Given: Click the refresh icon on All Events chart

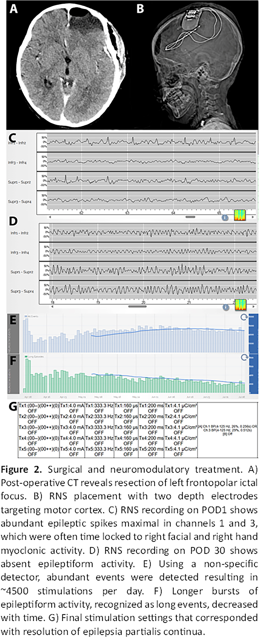Looking at the screenshot, I should (x=244, y=317).
